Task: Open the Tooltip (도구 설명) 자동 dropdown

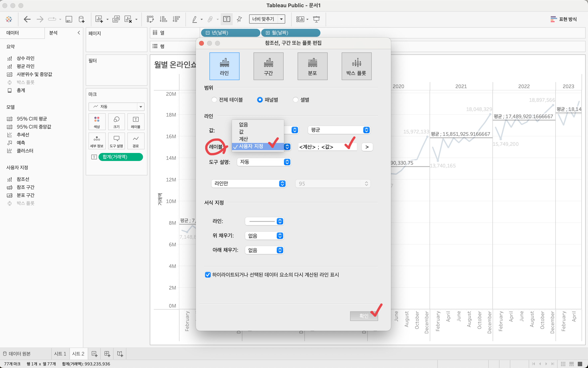Action: [264, 162]
